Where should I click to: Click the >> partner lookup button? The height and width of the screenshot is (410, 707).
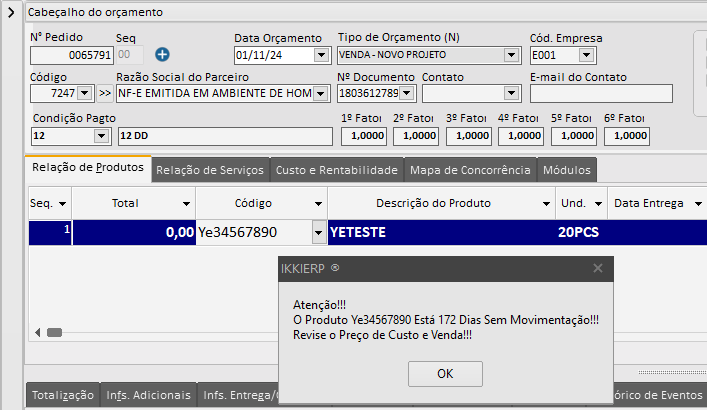tap(105, 93)
